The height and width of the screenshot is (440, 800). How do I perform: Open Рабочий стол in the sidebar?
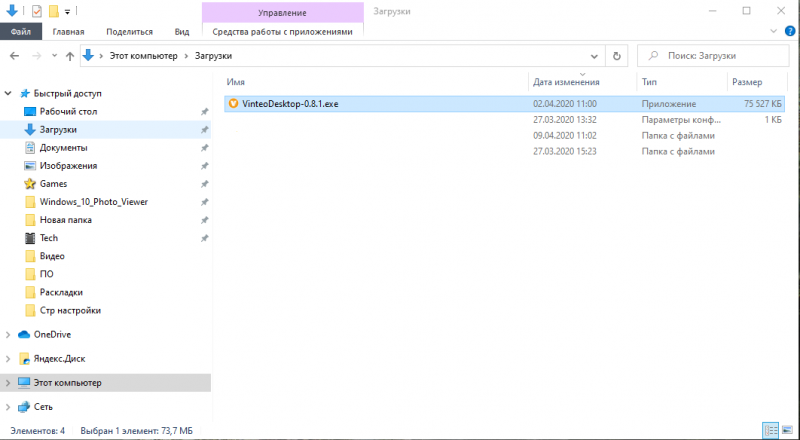click(68, 111)
